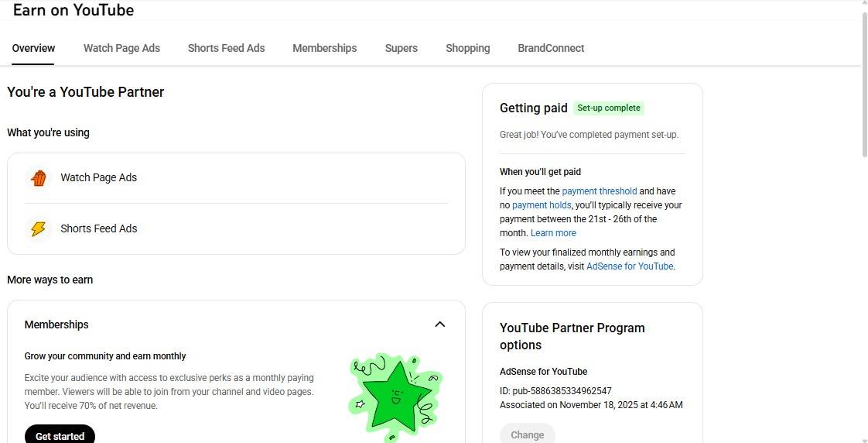Visit the AdSense for YouTube link
The height and width of the screenshot is (443, 868).
pyautogui.click(x=630, y=266)
